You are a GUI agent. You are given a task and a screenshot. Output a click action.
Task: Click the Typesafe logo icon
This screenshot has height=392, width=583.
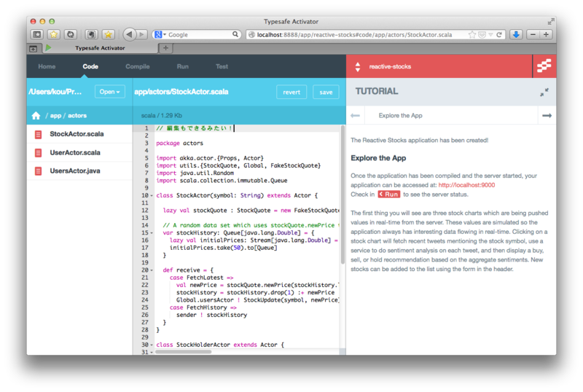click(544, 66)
